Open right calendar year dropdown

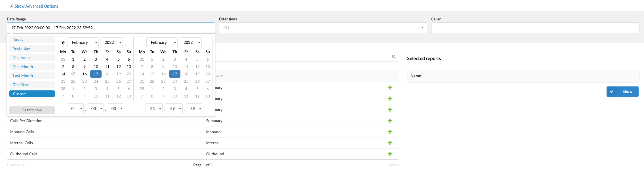pos(190,43)
